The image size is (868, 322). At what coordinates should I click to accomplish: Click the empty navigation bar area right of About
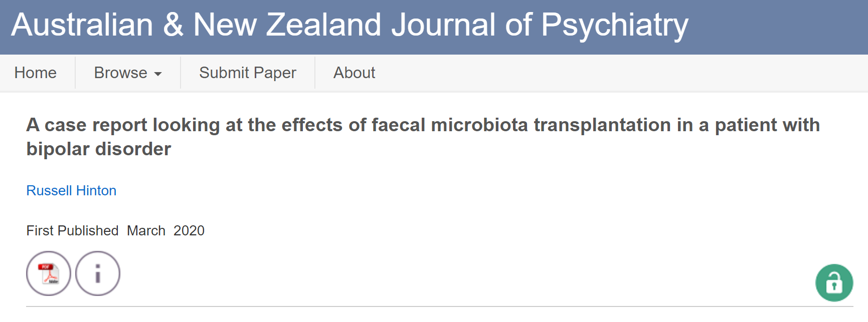[x=602, y=73]
